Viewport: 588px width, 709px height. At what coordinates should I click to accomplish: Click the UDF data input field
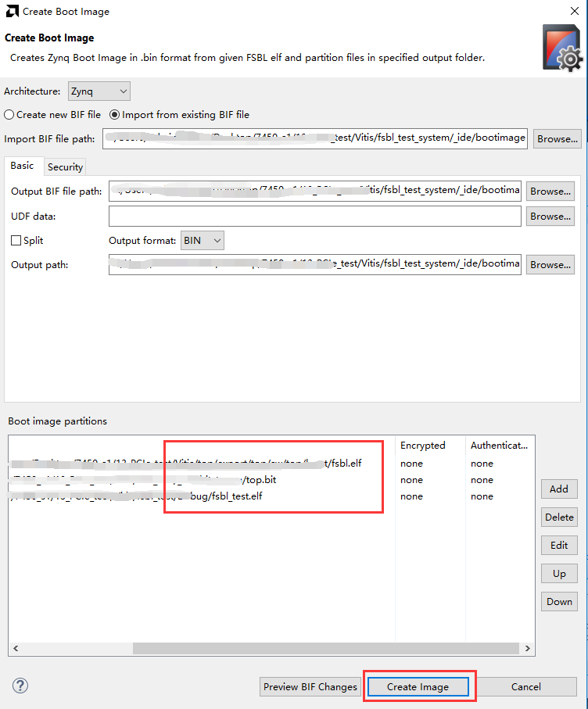click(x=315, y=216)
